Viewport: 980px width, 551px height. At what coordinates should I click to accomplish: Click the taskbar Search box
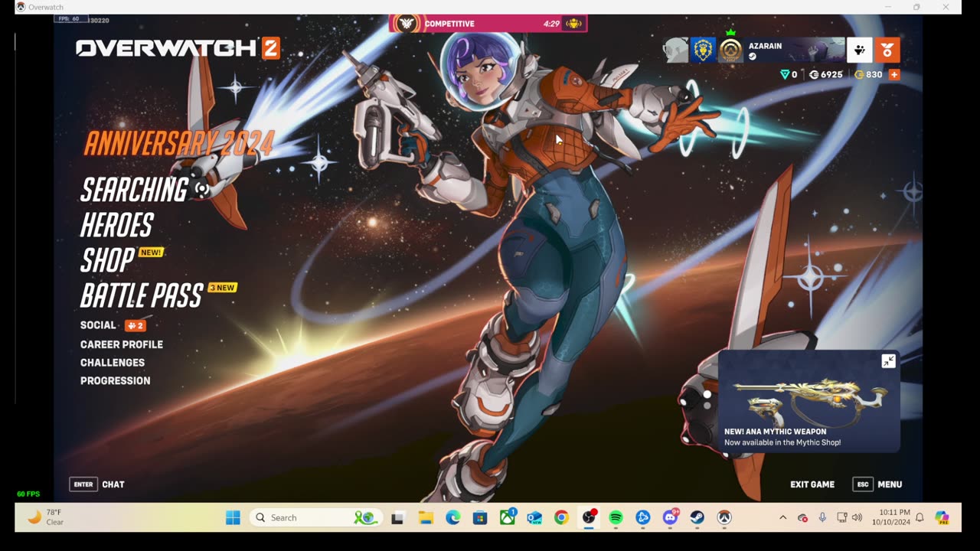(315, 518)
